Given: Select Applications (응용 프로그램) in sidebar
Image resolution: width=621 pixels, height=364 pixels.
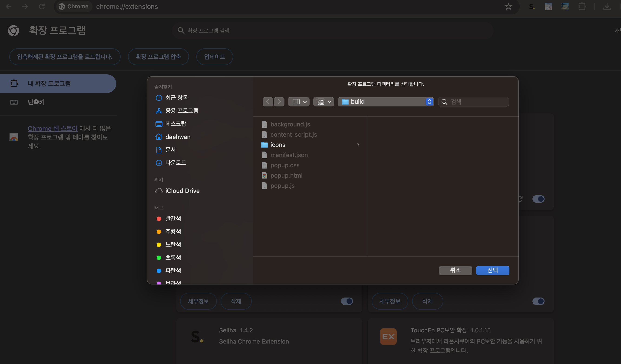Looking at the screenshot, I should (x=181, y=111).
